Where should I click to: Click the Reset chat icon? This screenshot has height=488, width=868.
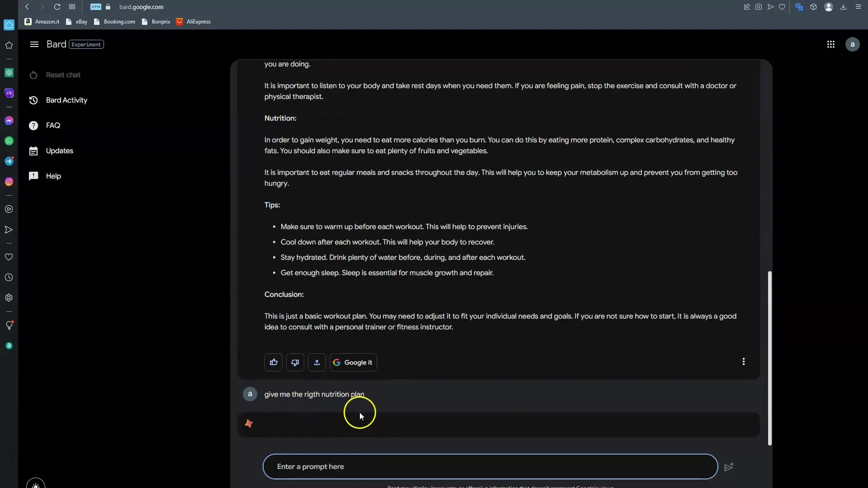pos(33,75)
